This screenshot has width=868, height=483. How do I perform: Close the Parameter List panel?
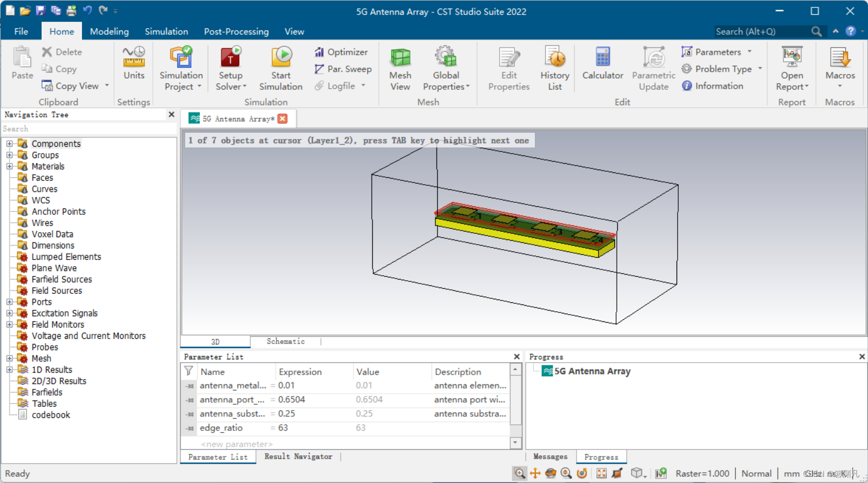tap(516, 356)
